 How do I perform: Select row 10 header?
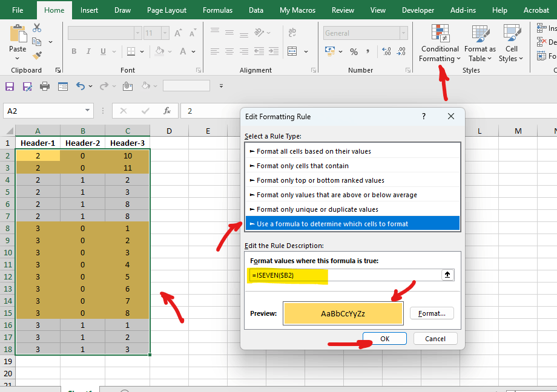coord(7,252)
